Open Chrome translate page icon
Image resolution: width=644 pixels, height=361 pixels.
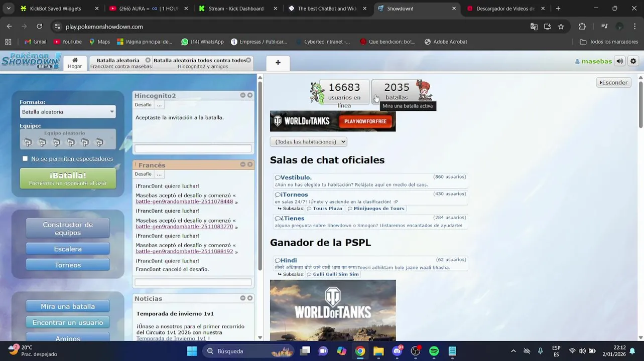click(x=534, y=27)
